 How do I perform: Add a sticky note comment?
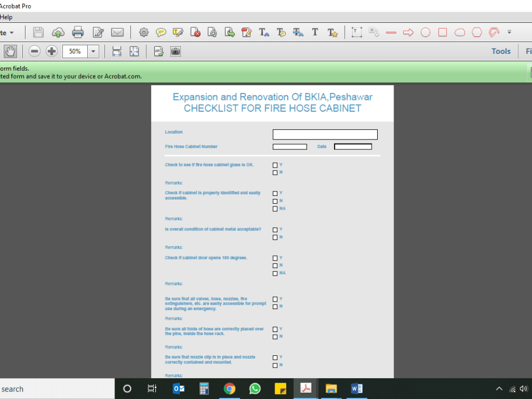pyautogui.click(x=161, y=32)
